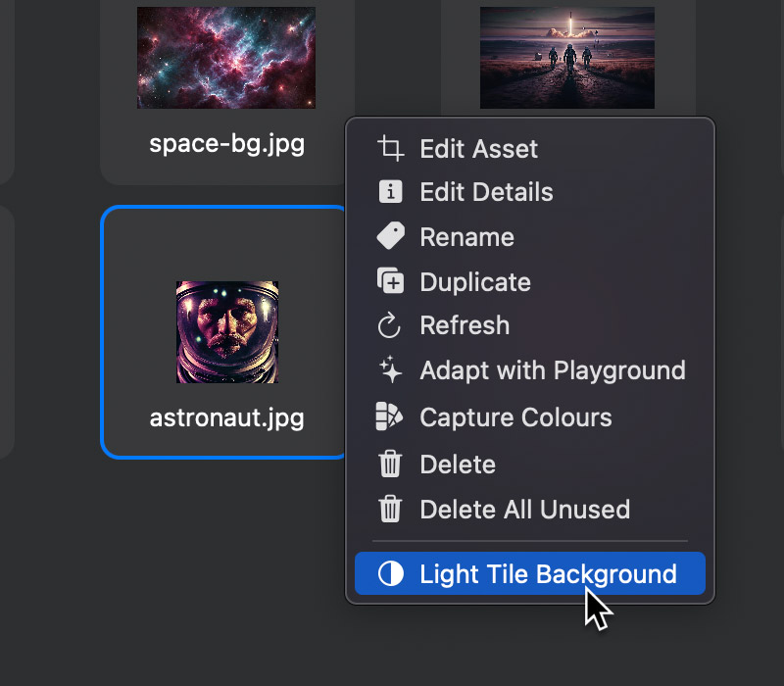The height and width of the screenshot is (686, 784).
Task: Pick the Rename menu entry label
Action: click(x=466, y=237)
